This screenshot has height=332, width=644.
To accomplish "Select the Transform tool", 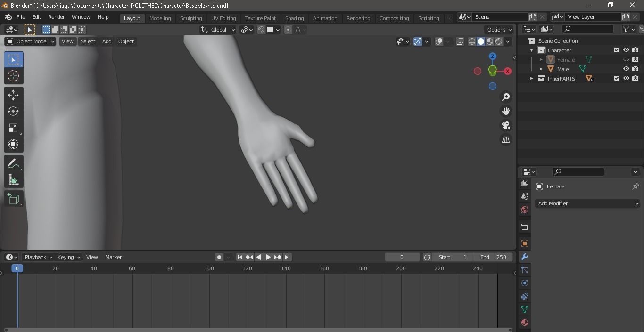I will [13, 144].
